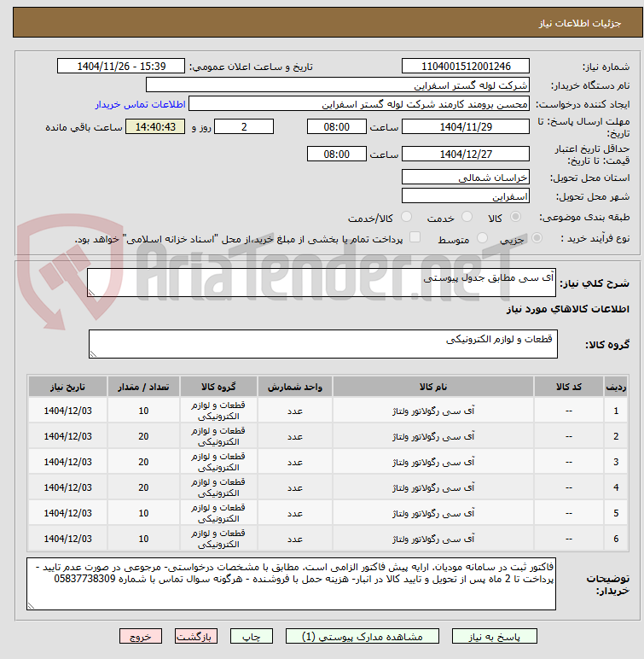This screenshot has width=644, height=659.
Task: Click the شماره نیاز field 1104001512001246
Action: [x=466, y=66]
